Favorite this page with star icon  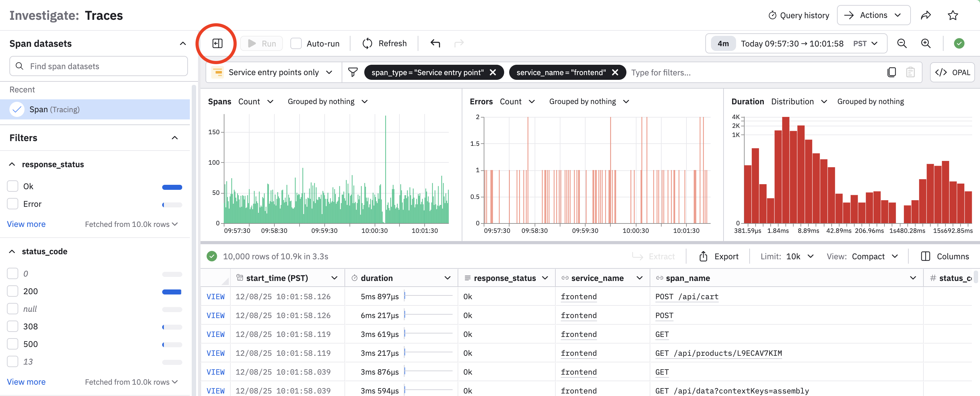(953, 15)
